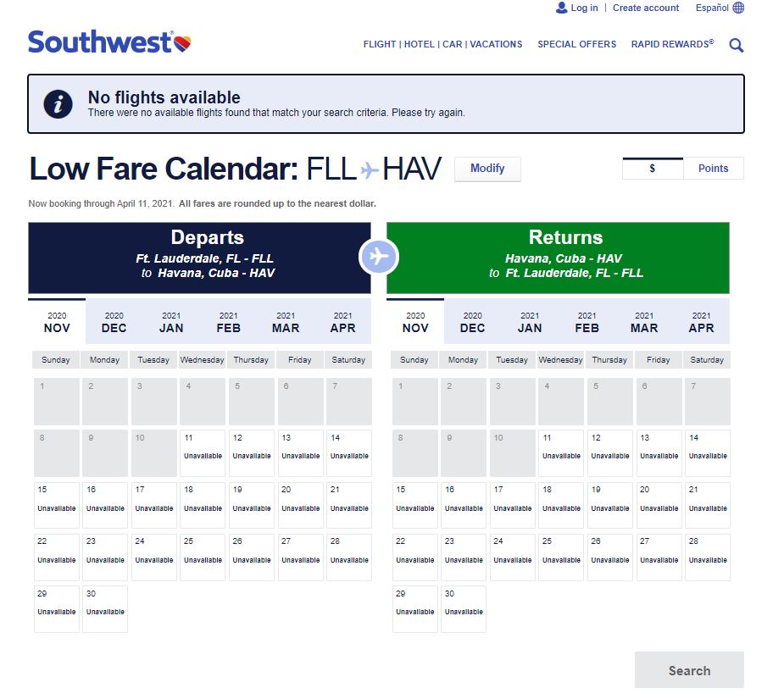Click the gray Search button
This screenshot has width=784, height=699.
click(x=690, y=670)
